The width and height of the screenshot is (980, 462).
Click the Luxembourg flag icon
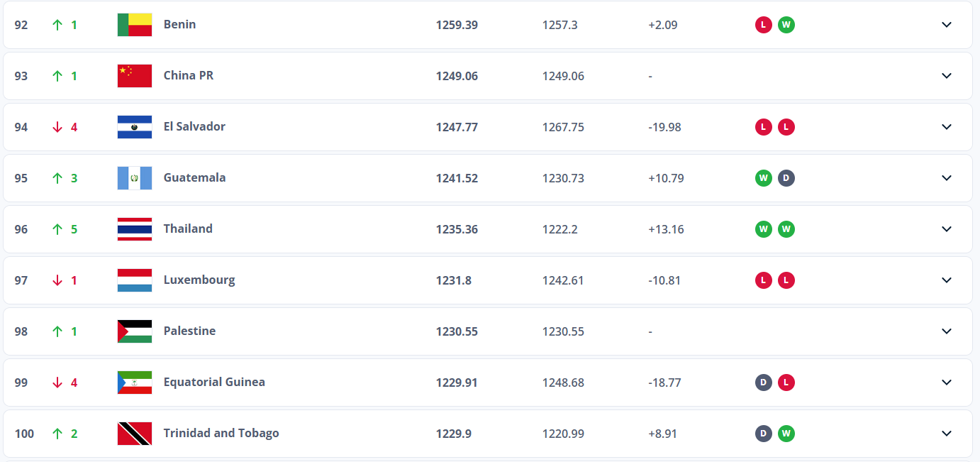135,280
